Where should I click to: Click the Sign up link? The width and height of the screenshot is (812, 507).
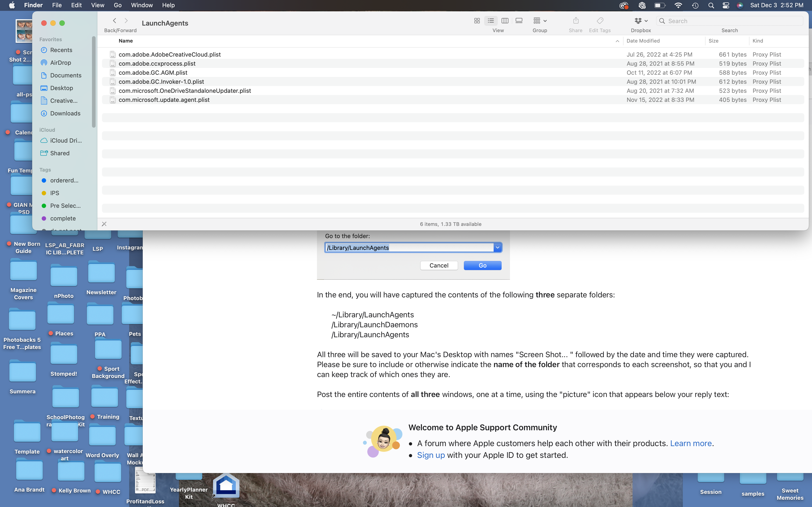click(431, 455)
